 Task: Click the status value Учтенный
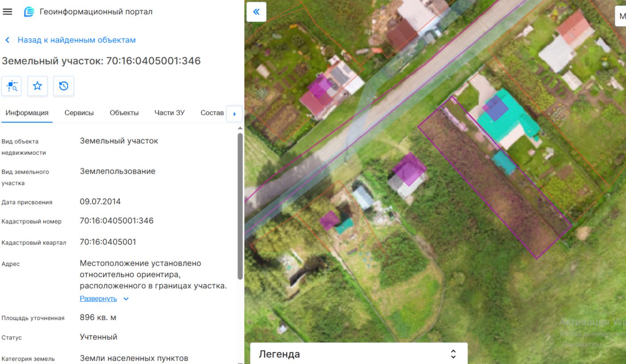[x=98, y=337]
